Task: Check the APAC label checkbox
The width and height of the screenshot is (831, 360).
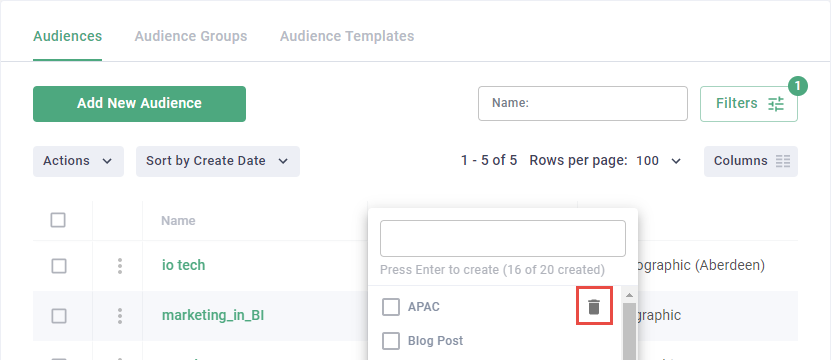Action: click(x=391, y=307)
